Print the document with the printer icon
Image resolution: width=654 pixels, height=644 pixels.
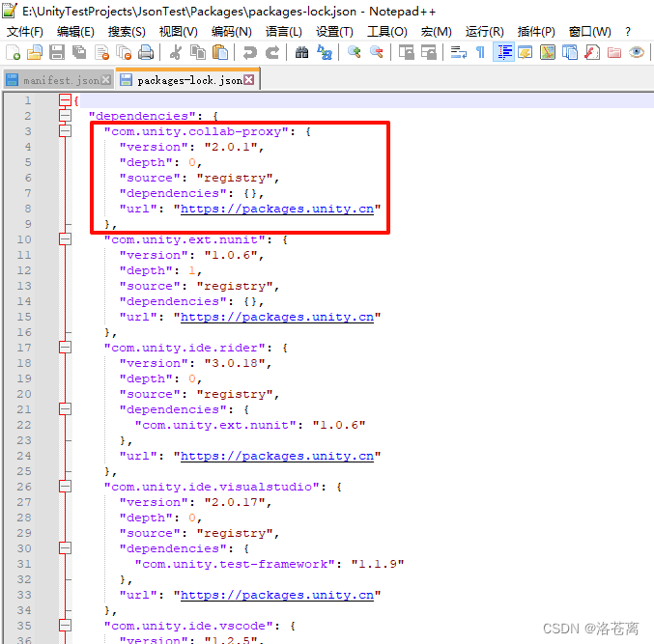pos(146,52)
